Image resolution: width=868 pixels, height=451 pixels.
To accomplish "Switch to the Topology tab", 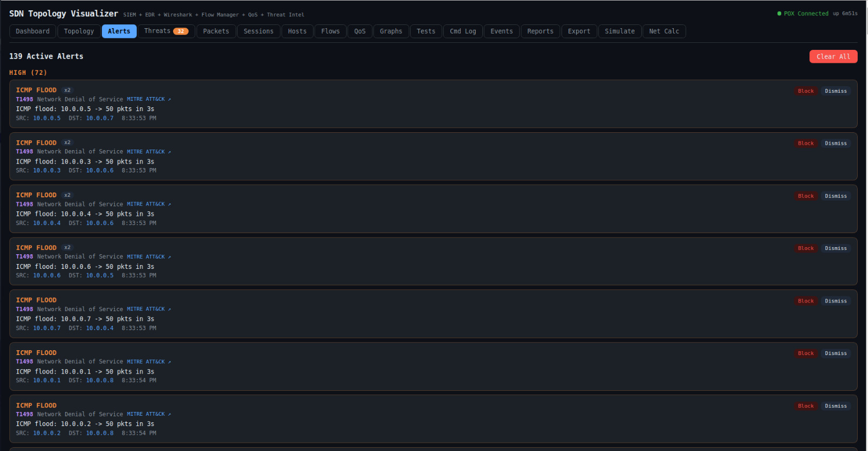I will [79, 31].
